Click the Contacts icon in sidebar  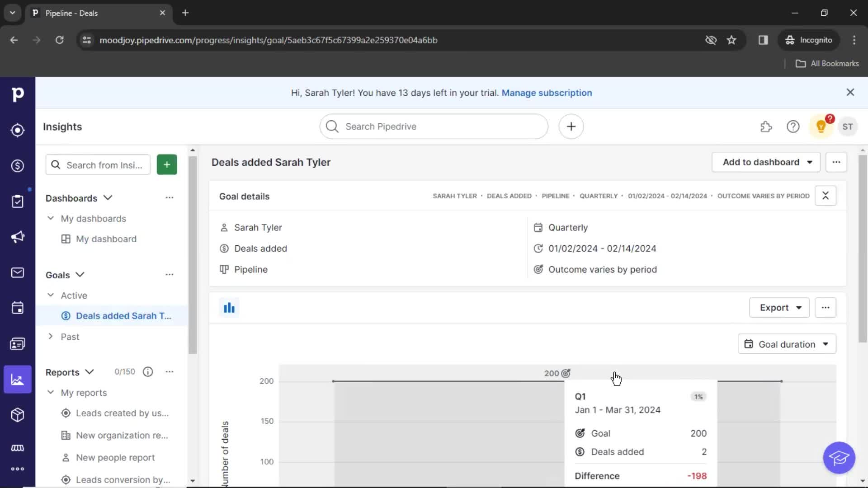pos(17,344)
